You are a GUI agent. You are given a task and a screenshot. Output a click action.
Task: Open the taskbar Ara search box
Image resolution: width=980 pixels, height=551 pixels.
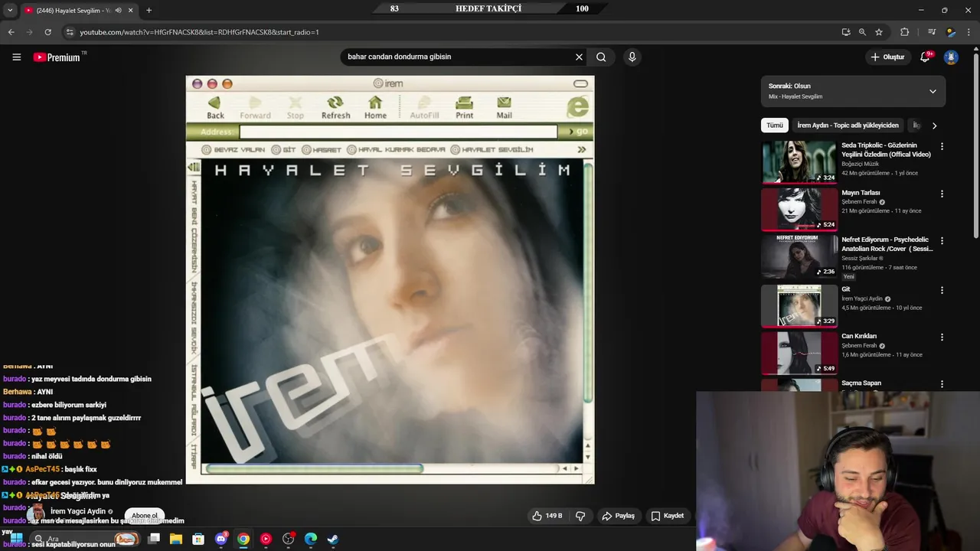pyautogui.click(x=84, y=539)
